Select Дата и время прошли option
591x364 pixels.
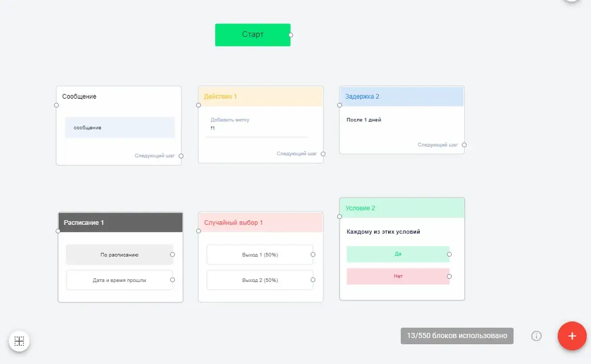[x=120, y=280]
